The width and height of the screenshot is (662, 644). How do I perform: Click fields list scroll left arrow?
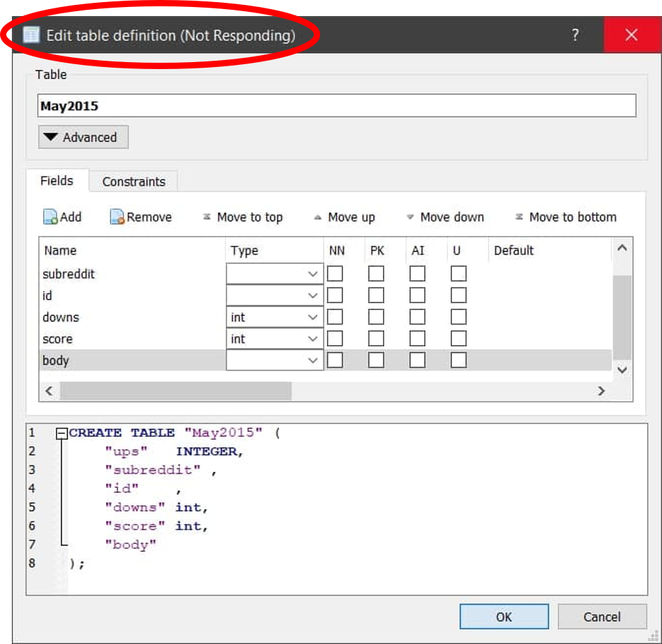click(x=49, y=391)
